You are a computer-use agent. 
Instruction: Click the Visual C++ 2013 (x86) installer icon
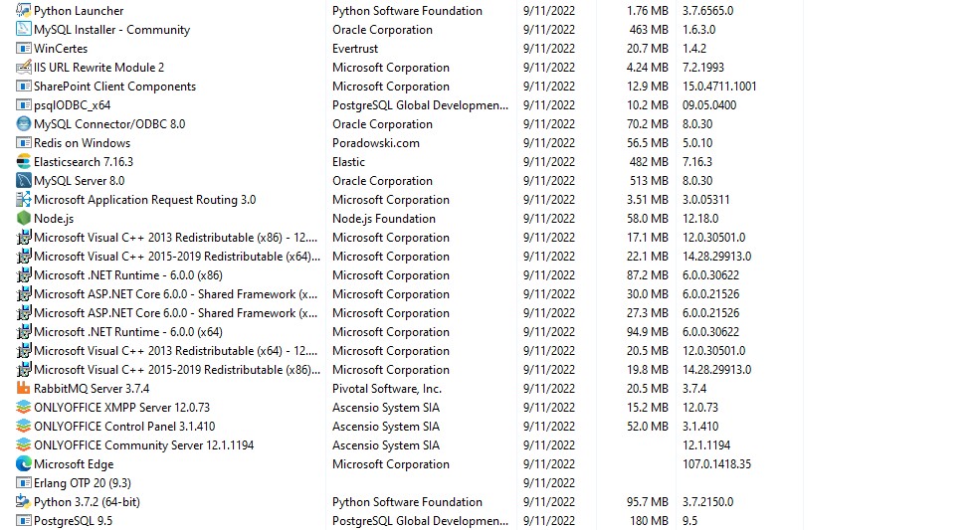pos(23,237)
